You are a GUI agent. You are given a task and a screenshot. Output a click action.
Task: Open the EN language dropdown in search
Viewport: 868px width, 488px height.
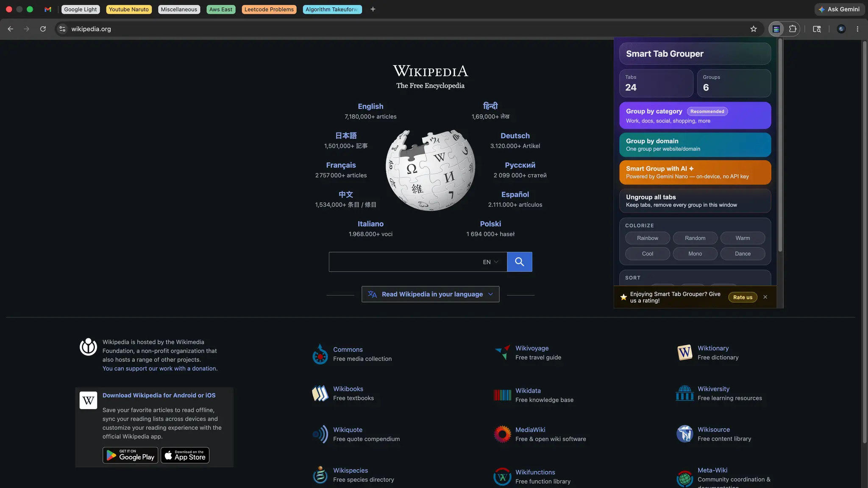pyautogui.click(x=490, y=262)
